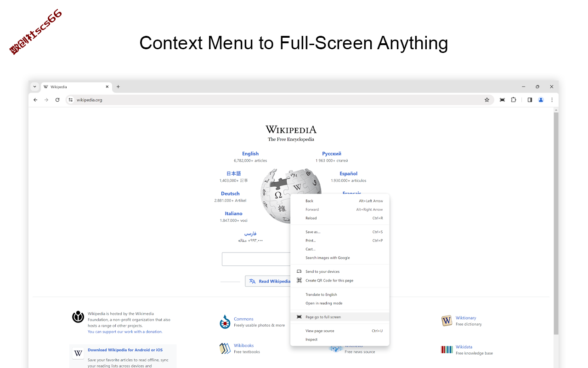Image resolution: width=588 pixels, height=368 pixels.
Task: Select Page go to full screen
Action: (340, 317)
